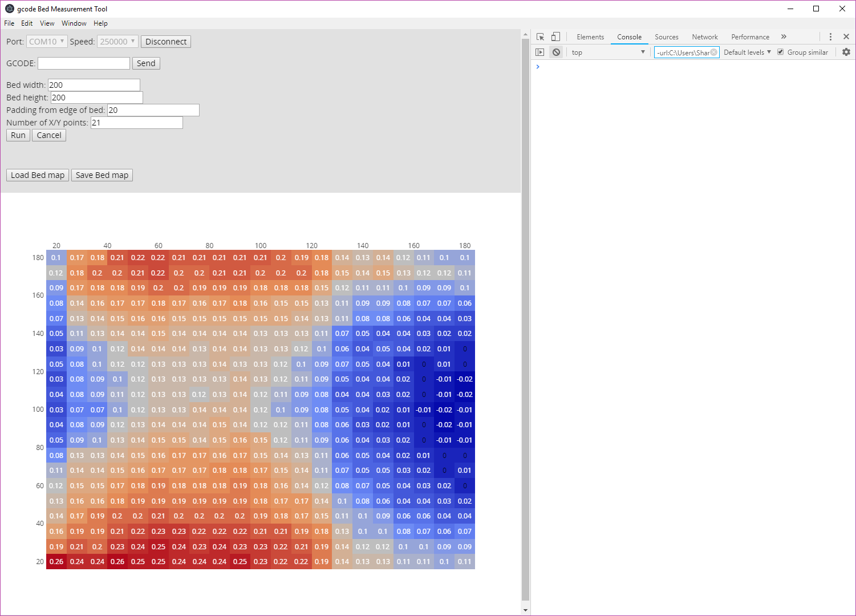Switch to the Console tab

click(x=630, y=37)
